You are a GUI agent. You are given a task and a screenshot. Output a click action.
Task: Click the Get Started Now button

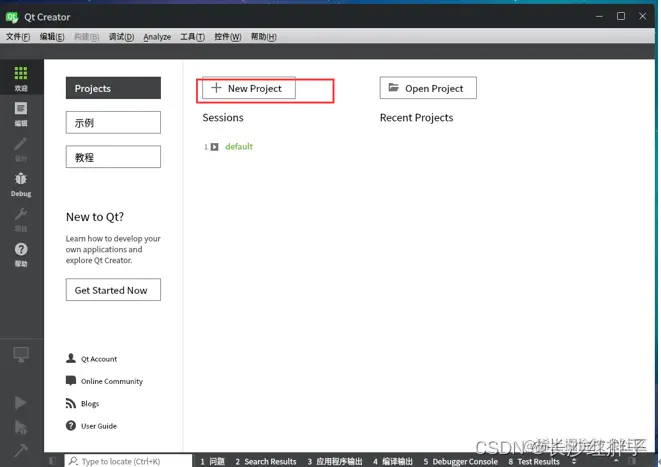(x=113, y=290)
